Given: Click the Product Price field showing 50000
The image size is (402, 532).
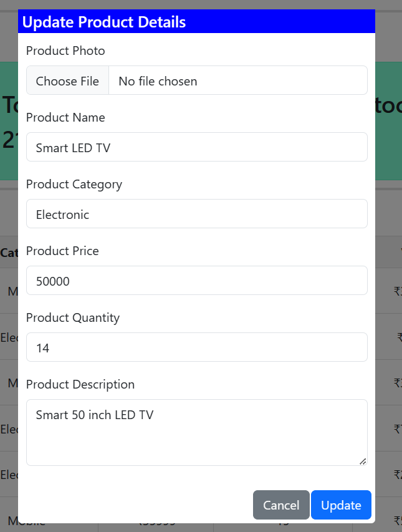Looking at the screenshot, I should click(196, 281).
